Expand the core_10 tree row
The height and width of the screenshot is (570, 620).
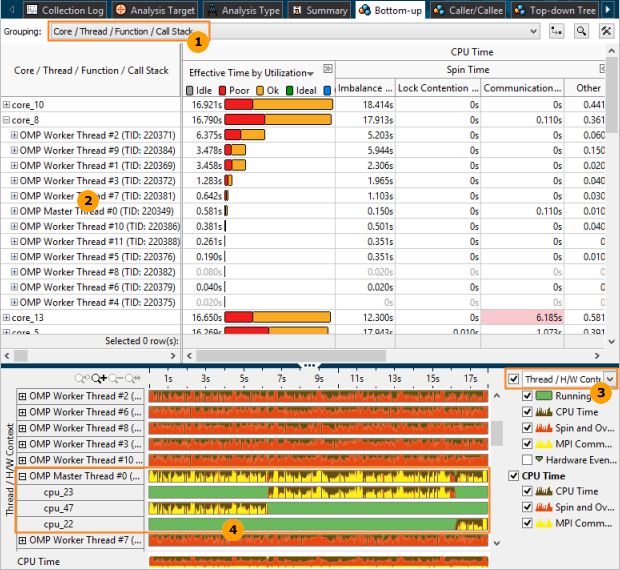point(6,104)
